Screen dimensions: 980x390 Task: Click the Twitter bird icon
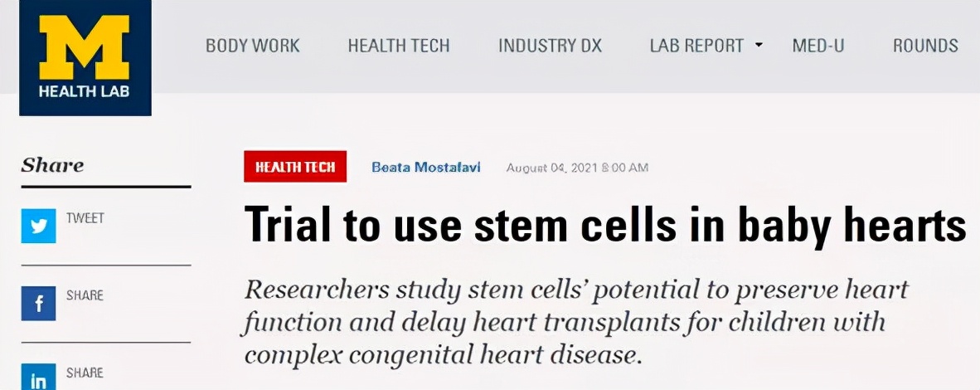[38, 227]
